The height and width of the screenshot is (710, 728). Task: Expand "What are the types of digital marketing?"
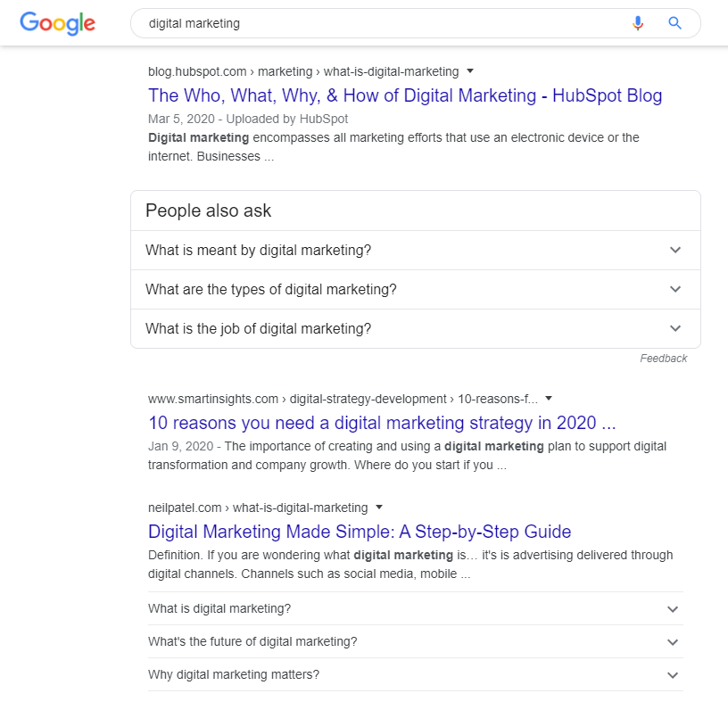pos(416,290)
